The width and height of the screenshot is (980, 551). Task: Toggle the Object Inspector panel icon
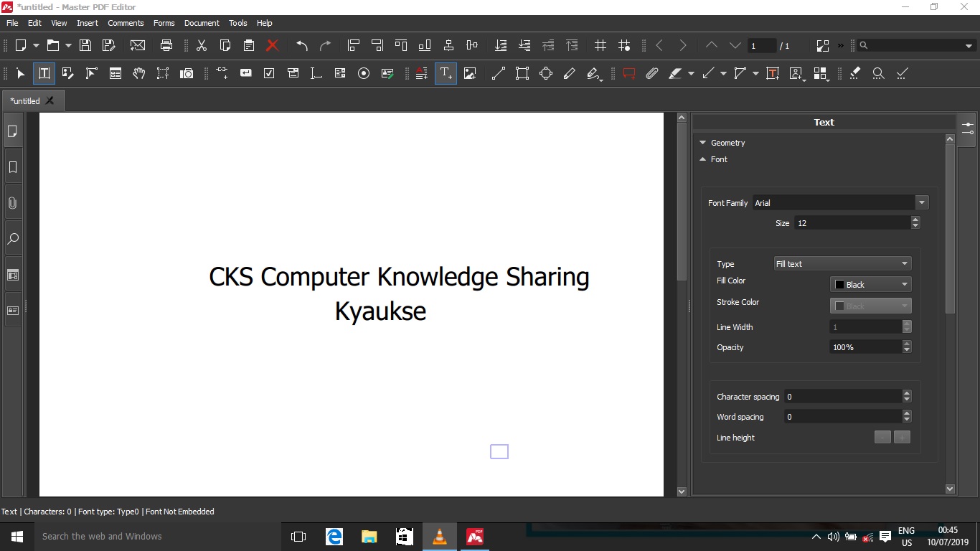pos(968,128)
